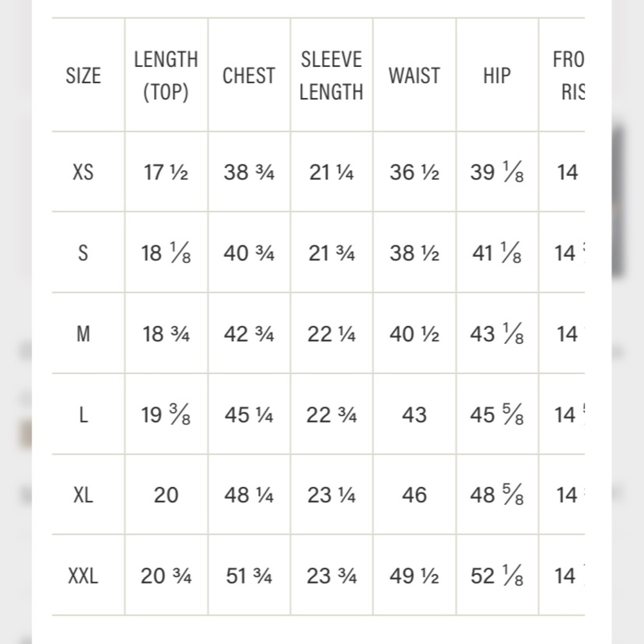This screenshot has height=644, width=644.
Task: Select the XL length value 20
Action: pyautogui.click(x=166, y=495)
